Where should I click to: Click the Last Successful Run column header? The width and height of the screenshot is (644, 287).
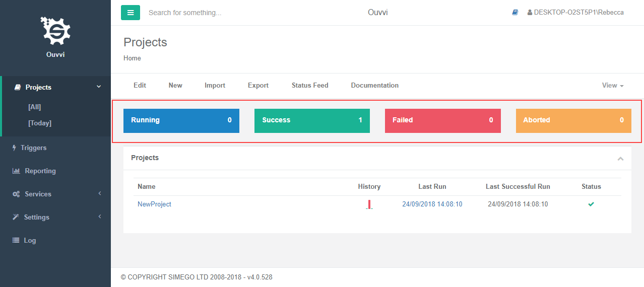(518, 187)
